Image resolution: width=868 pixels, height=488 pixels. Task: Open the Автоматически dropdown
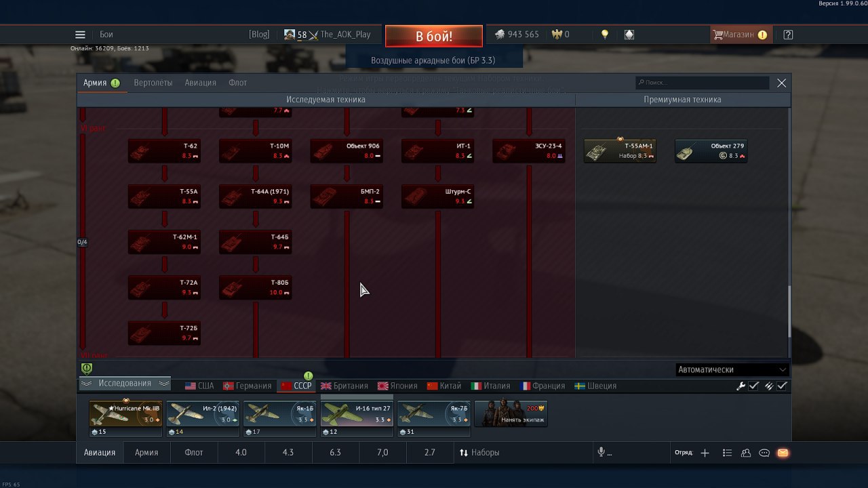coord(732,369)
